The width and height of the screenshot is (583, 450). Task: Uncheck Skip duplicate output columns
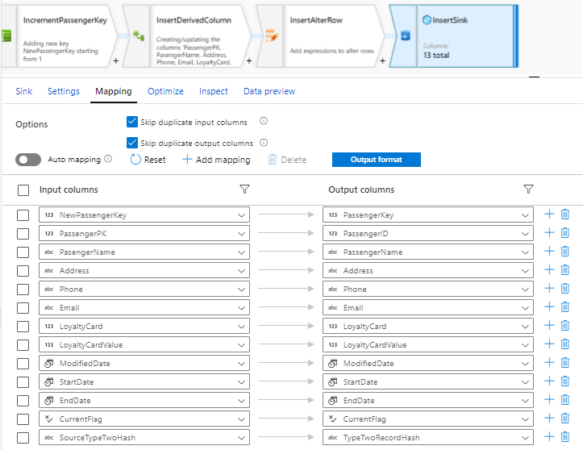[132, 143]
